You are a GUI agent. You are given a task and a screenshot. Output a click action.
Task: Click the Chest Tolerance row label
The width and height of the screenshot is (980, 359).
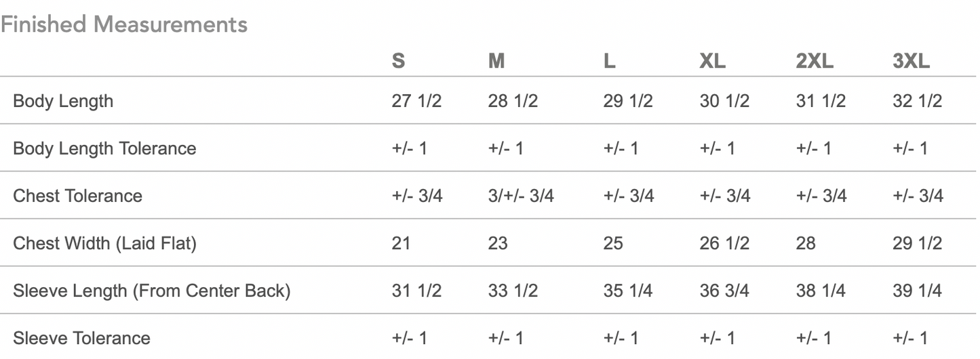point(78,196)
